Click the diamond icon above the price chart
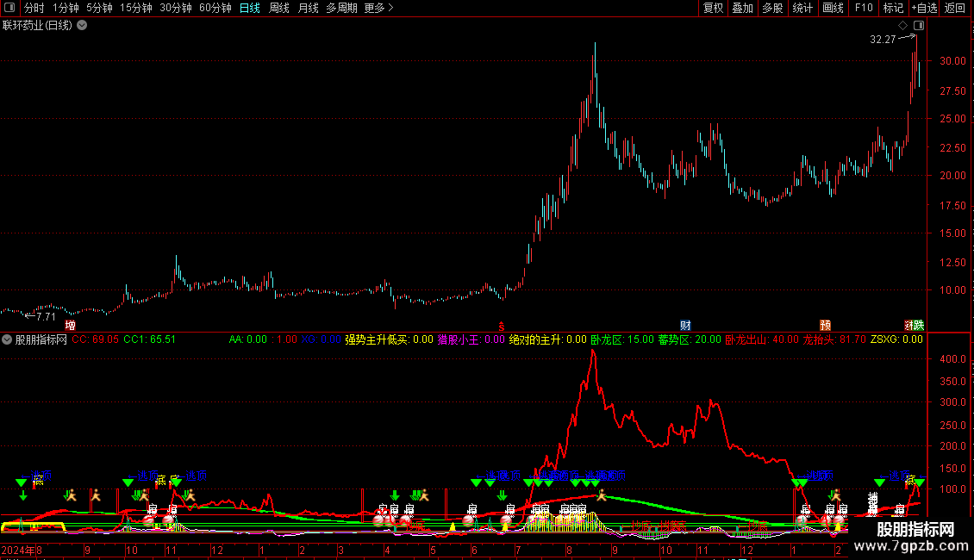The width and height of the screenshot is (974, 560). tap(902, 26)
